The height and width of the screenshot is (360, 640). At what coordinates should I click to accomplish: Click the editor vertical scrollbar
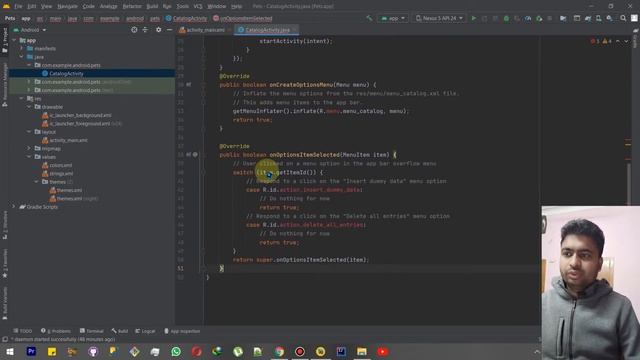[629, 184]
